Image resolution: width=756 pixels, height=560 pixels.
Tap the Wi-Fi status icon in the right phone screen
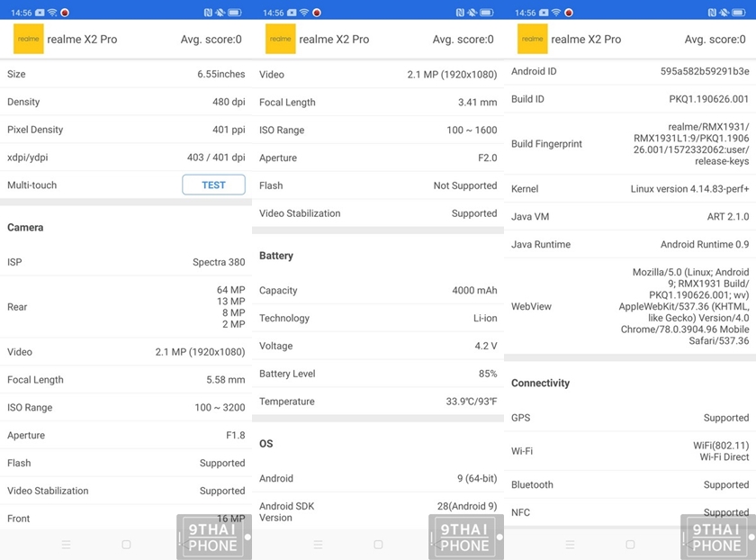pos(556,13)
